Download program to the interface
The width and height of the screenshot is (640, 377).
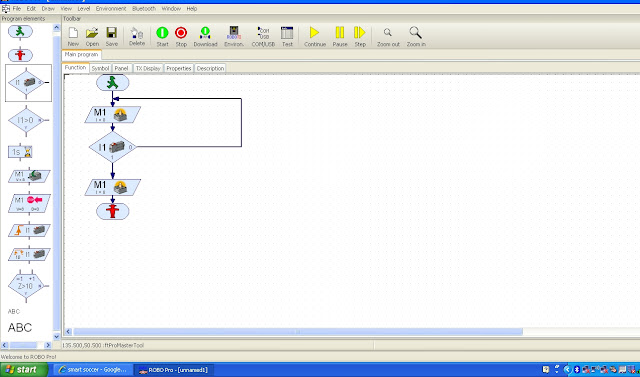point(205,36)
